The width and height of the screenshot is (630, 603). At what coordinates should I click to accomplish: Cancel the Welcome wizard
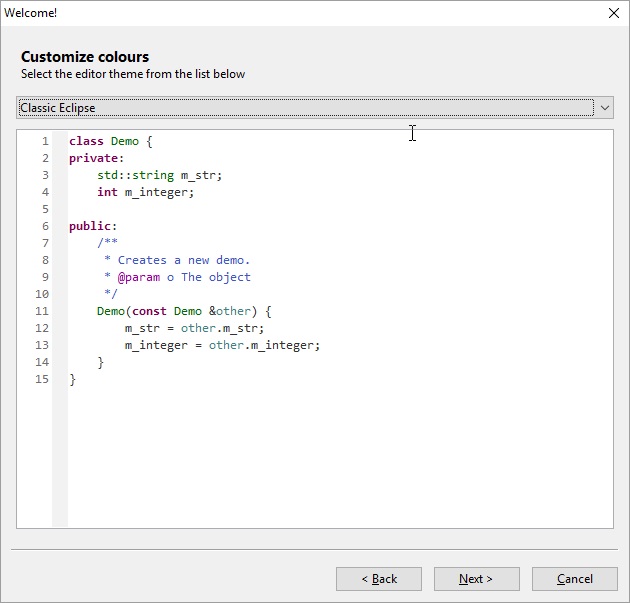pyautogui.click(x=575, y=579)
